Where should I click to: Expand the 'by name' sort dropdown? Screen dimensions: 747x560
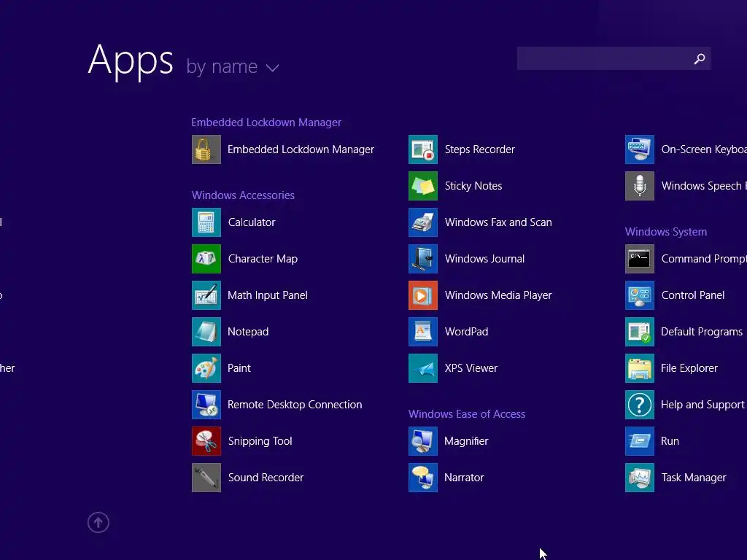(233, 66)
